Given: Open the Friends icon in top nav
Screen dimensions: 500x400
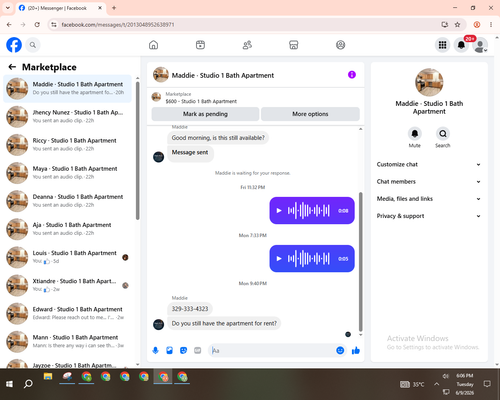Looking at the screenshot, I should point(247,45).
